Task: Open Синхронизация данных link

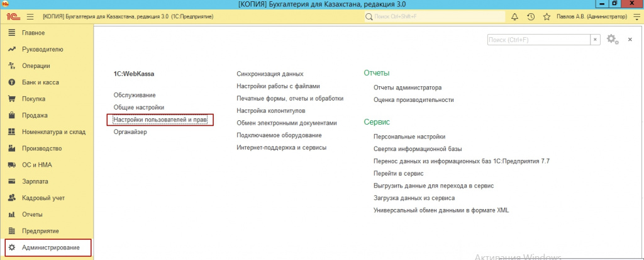Action: [270, 74]
